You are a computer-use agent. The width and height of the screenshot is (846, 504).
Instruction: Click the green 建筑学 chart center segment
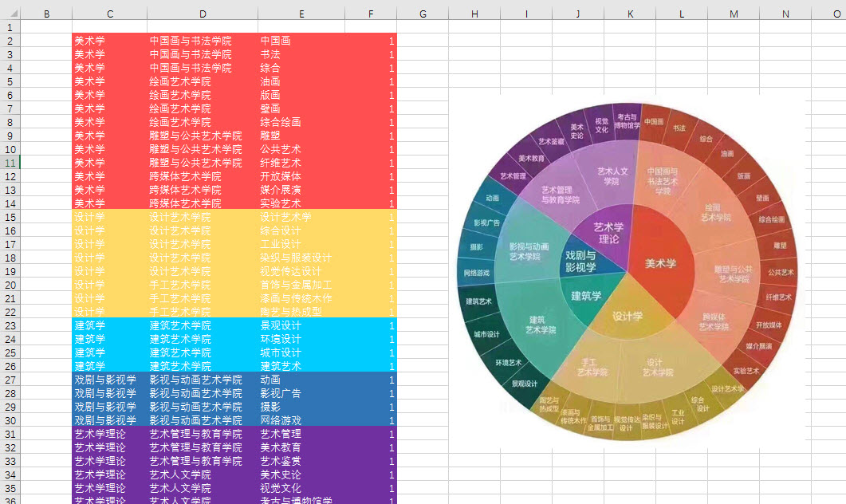click(x=586, y=296)
